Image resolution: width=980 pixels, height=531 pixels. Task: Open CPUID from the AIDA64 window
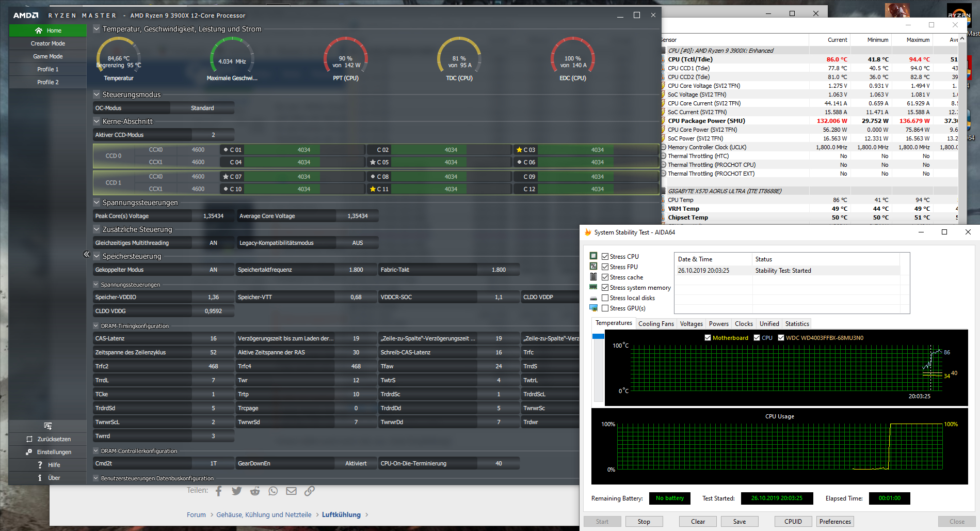tap(793, 522)
